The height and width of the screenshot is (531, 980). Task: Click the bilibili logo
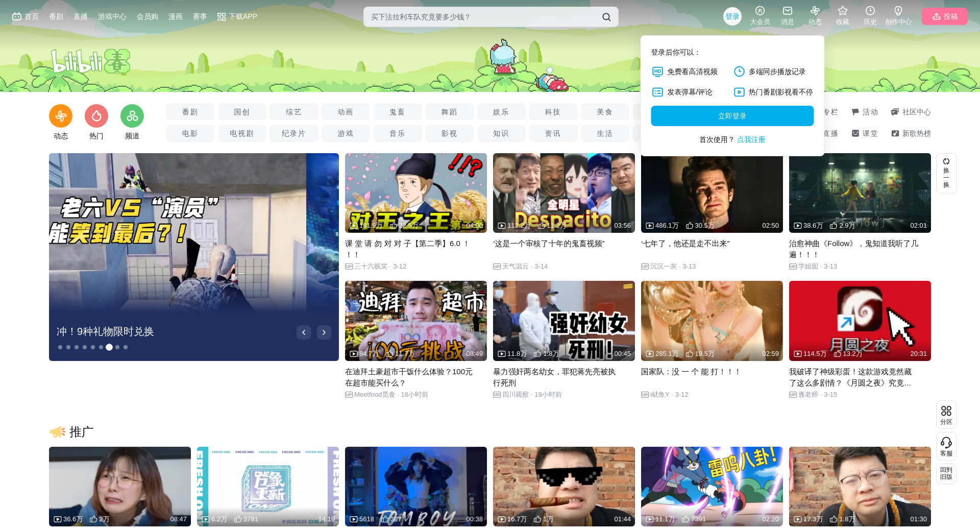click(90, 62)
